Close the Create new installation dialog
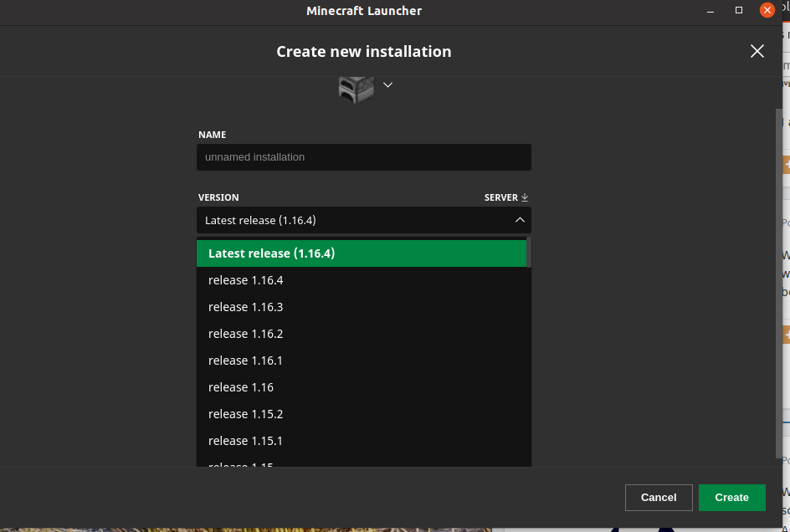The width and height of the screenshot is (790, 532). (757, 51)
